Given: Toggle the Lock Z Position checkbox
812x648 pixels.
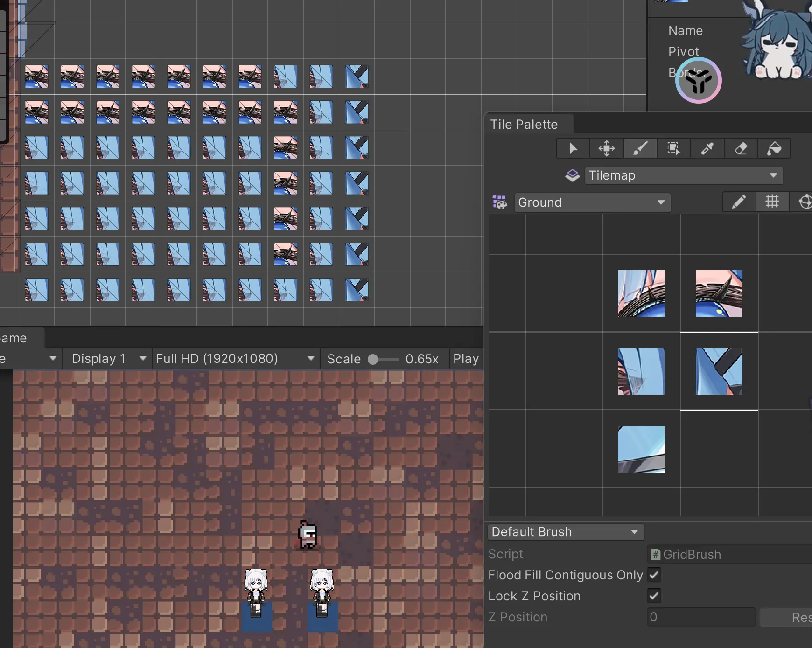Looking at the screenshot, I should tap(654, 596).
